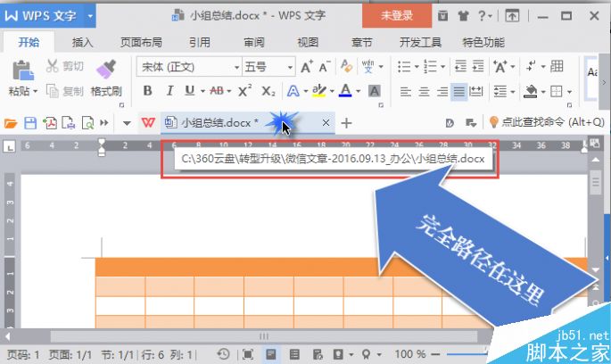Align text left

[x=406, y=92]
